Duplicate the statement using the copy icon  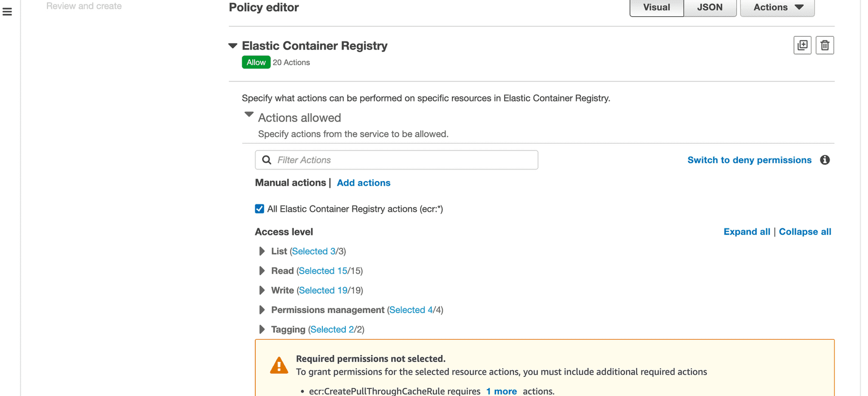click(x=803, y=45)
